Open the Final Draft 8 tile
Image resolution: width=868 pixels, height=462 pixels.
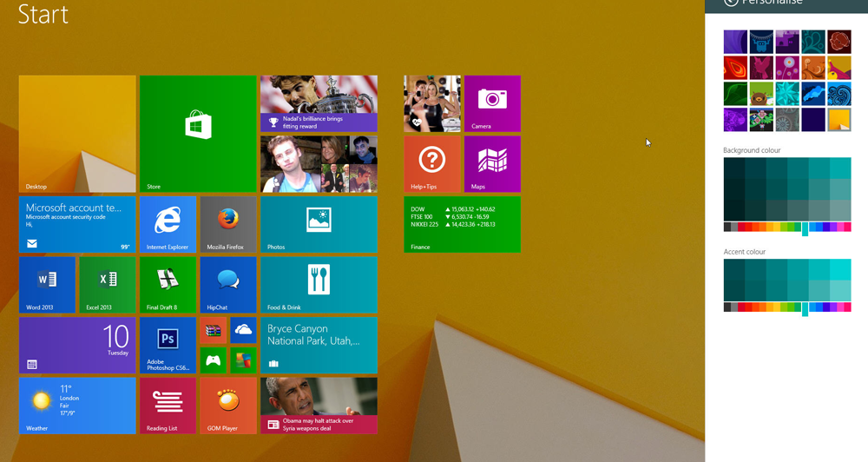tap(168, 285)
